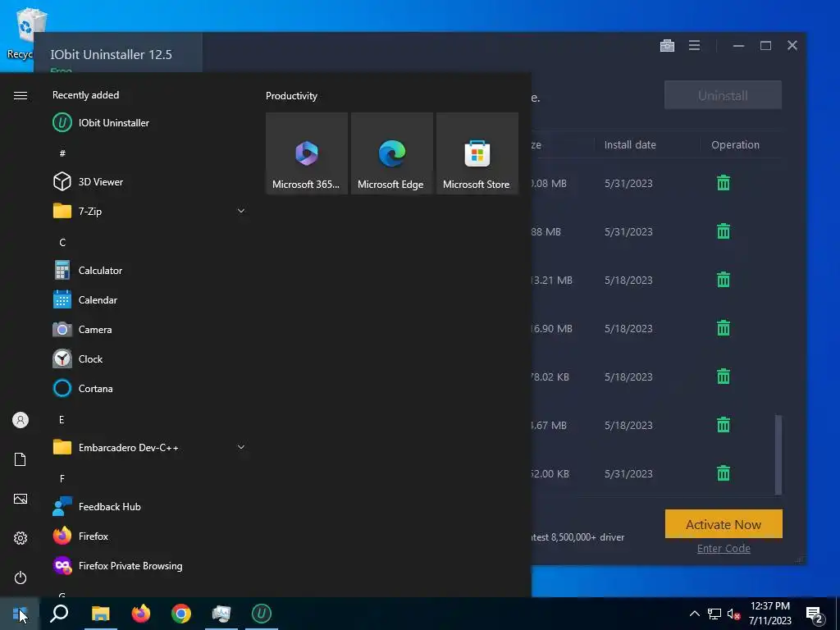Open the IObit toolbox briefcase icon
This screenshot has height=630, width=840.
click(667, 46)
